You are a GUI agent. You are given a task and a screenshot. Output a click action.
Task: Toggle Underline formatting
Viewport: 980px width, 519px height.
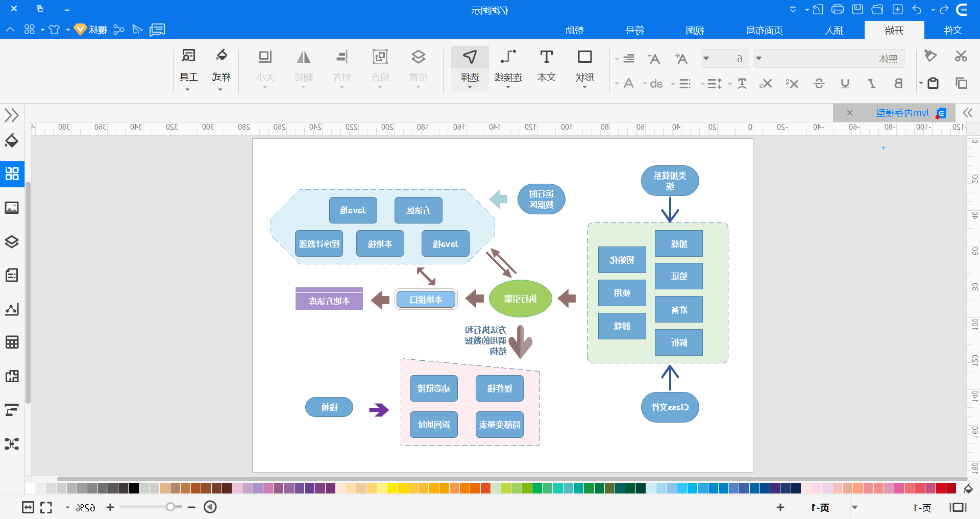coord(845,83)
